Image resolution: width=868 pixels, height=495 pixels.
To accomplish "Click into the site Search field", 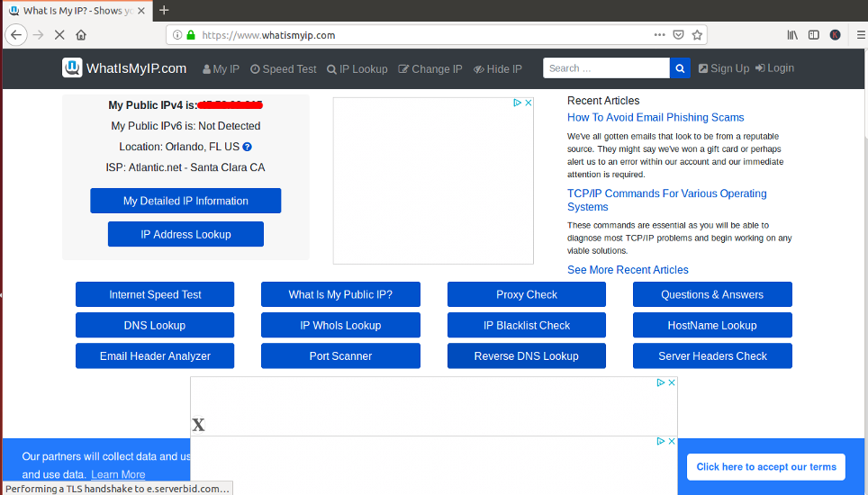I will point(606,68).
